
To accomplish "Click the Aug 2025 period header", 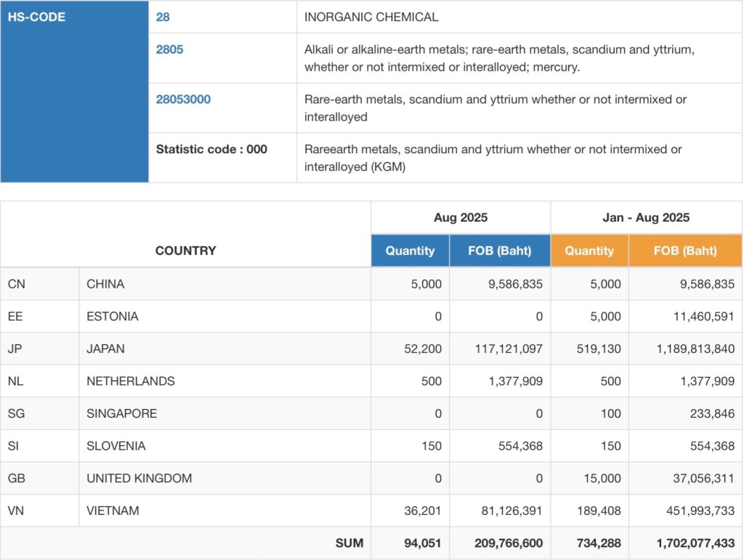I will (461, 217).
